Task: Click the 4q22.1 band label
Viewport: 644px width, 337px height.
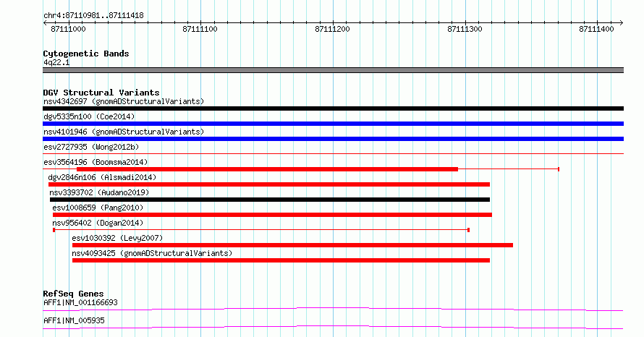Action: point(56,62)
